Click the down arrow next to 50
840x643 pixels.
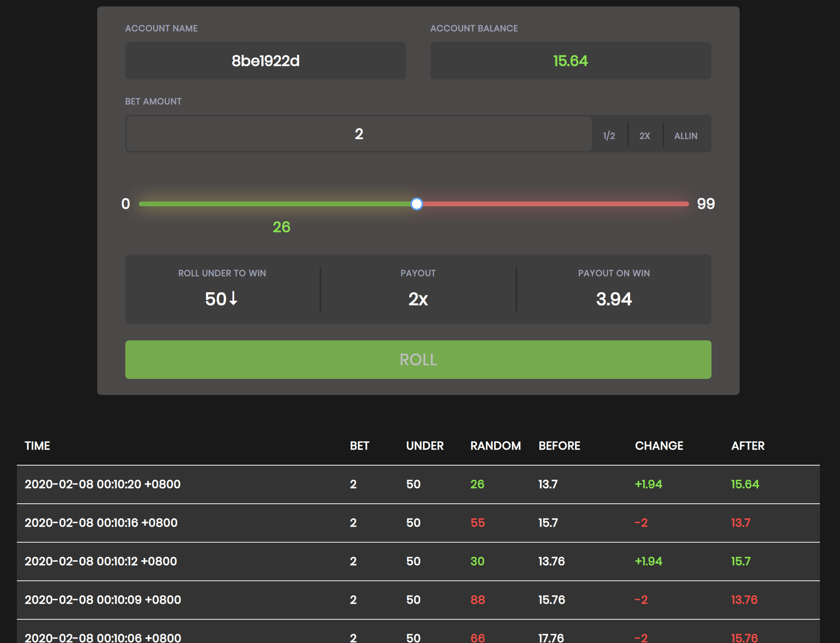point(233,299)
